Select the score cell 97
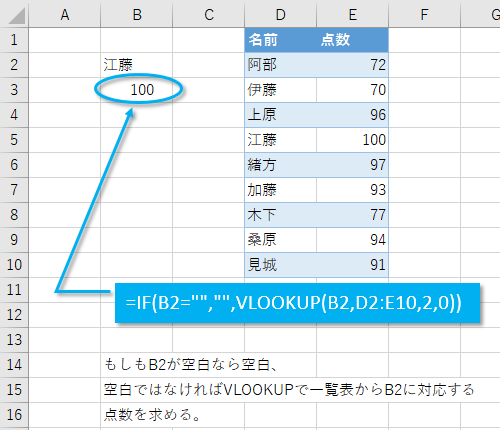 (353, 165)
